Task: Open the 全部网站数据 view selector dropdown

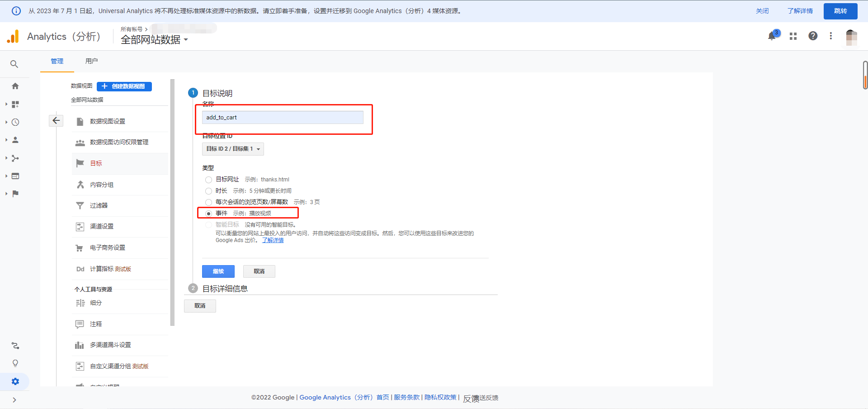Action: click(154, 40)
